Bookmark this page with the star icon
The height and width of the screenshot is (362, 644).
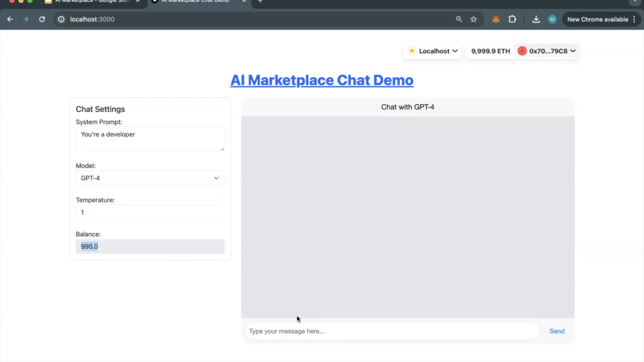(473, 19)
